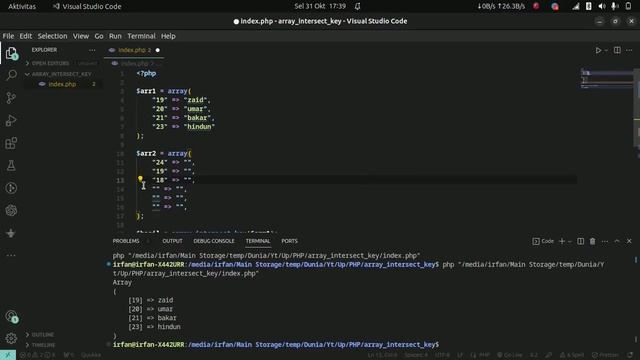This screenshot has width=640, height=360.
Task: Click the Prettier status bar item
Action: point(604,355)
